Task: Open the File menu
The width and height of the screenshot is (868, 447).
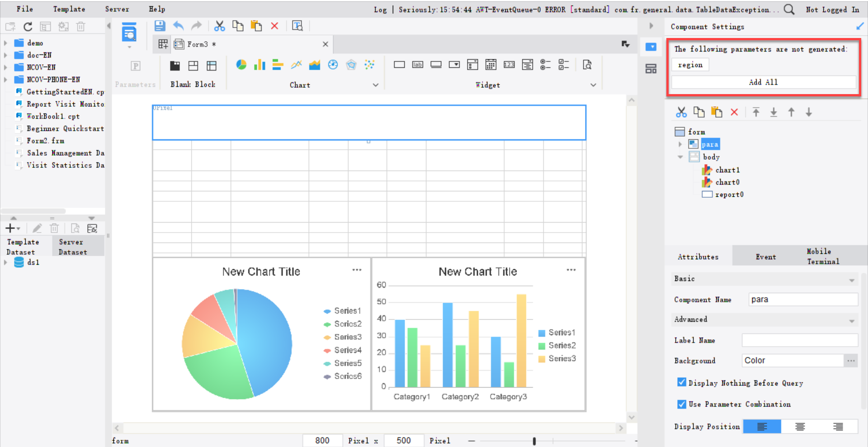Action: point(24,9)
